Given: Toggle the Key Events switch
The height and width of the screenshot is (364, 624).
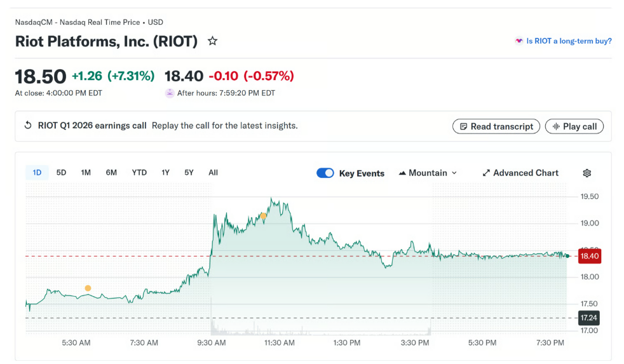Looking at the screenshot, I should coord(325,173).
